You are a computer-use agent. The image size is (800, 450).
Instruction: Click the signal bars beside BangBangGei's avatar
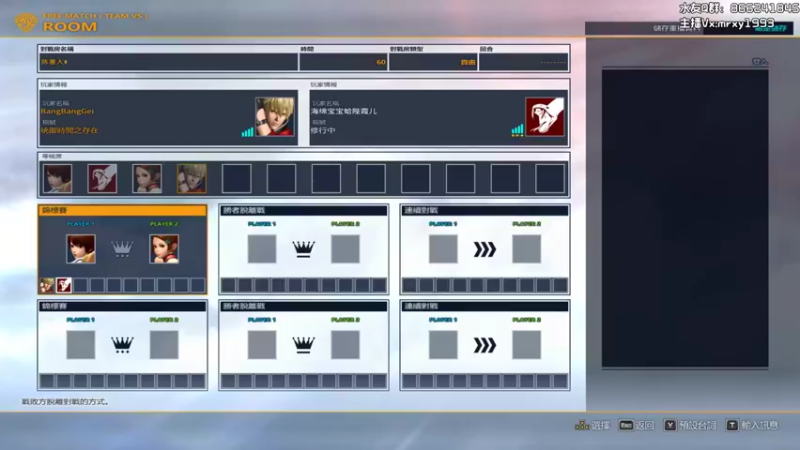point(247,132)
